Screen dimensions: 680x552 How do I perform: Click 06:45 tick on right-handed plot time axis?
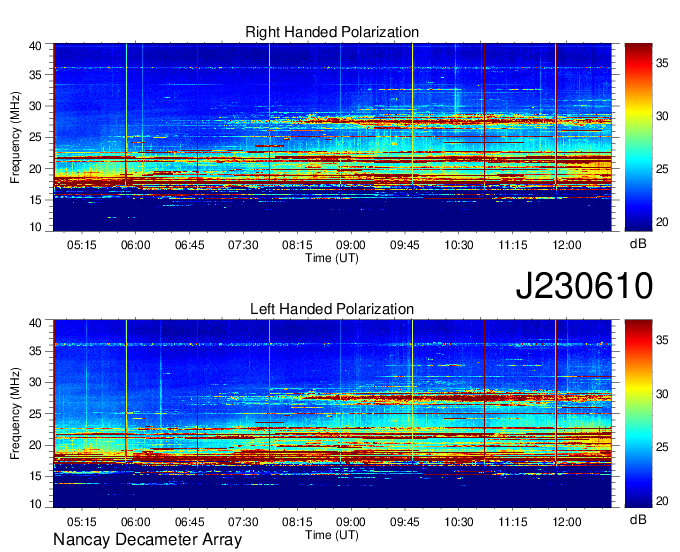click(x=190, y=245)
